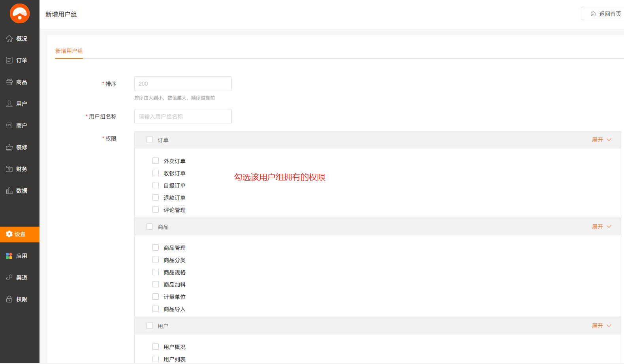Image resolution: width=624 pixels, height=364 pixels.
Task: Open the 订单 orders sidebar icon
Action: tap(9, 60)
